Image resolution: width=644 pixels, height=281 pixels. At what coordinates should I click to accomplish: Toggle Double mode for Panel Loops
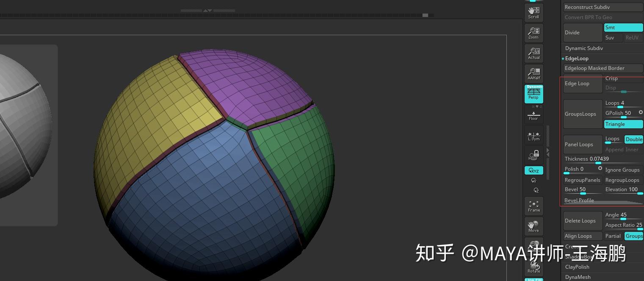click(x=633, y=139)
